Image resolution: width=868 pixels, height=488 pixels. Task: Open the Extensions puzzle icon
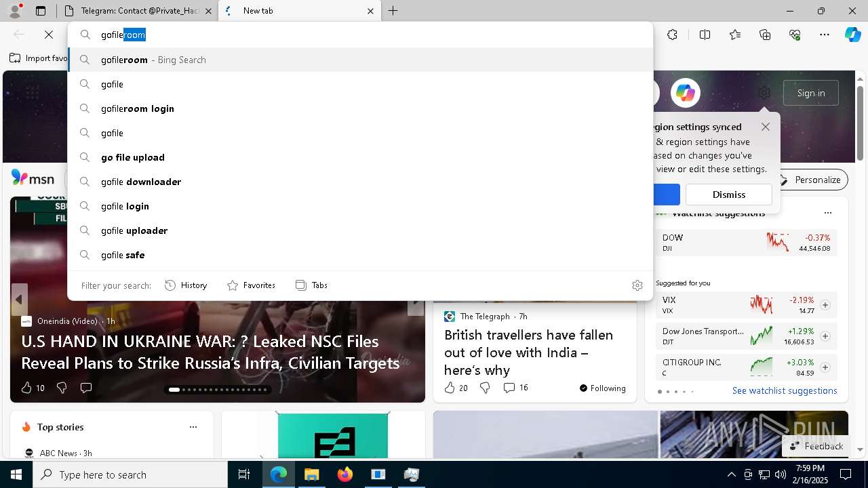pos(672,35)
